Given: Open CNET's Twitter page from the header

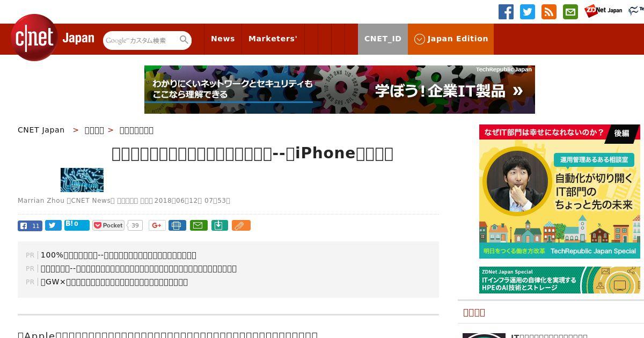Looking at the screenshot, I should click(528, 12).
